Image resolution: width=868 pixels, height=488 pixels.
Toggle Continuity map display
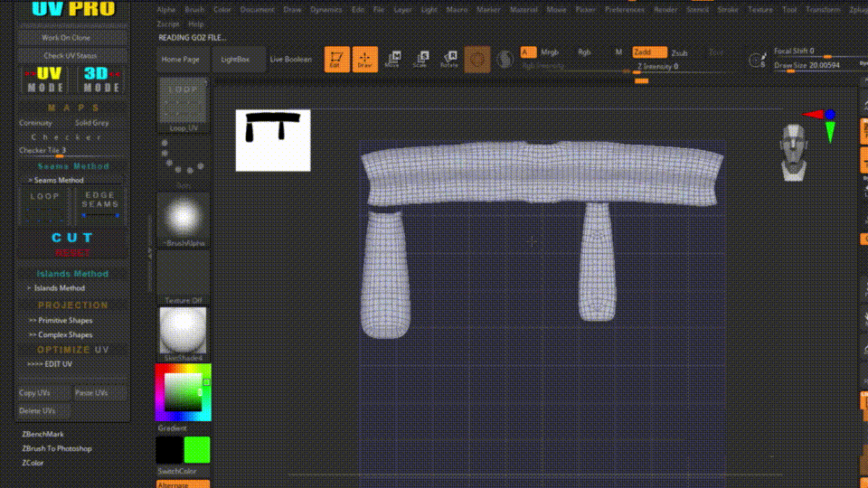pyautogui.click(x=35, y=123)
